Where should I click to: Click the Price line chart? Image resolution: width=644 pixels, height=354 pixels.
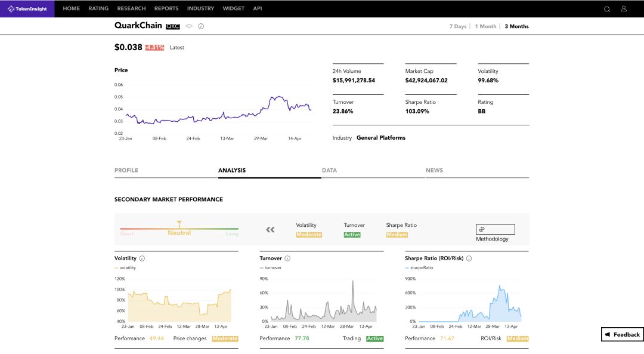[x=218, y=111]
